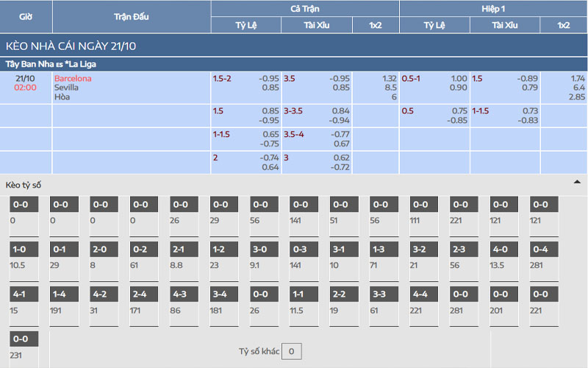Choose the 2-1 score tile
The image size is (588, 368).
180,250
